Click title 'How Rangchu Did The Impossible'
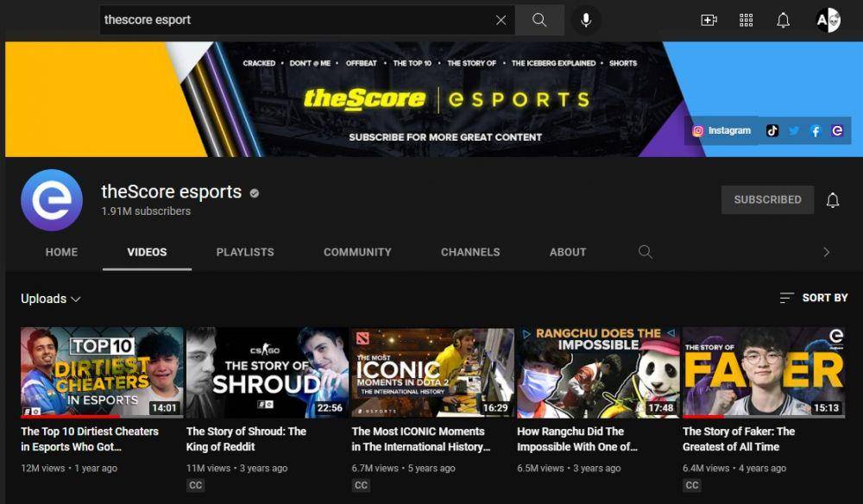Image resolution: width=863 pixels, height=504 pixels. (x=577, y=439)
